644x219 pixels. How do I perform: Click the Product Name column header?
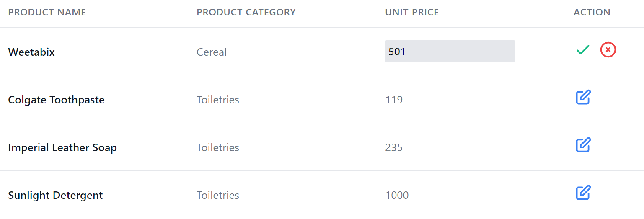tap(47, 13)
